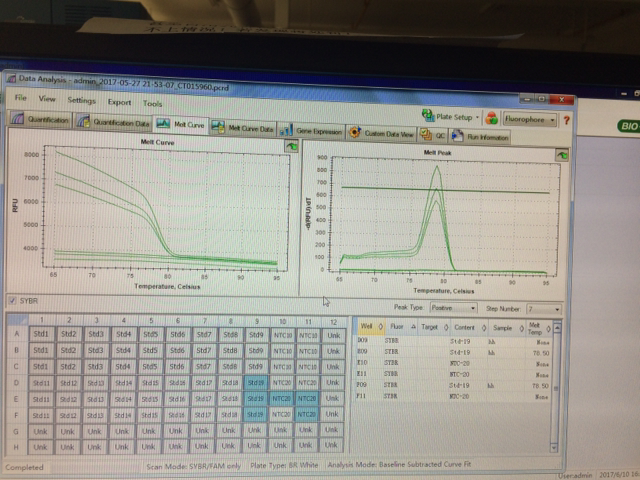Select well A12 labeled Unk
The height and width of the screenshot is (480, 640).
pyautogui.click(x=333, y=336)
